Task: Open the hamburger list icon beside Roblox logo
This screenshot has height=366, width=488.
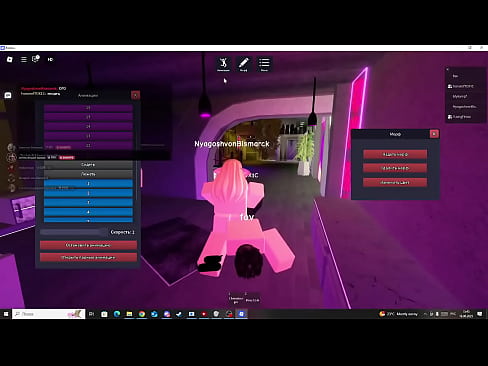Action: coord(24,59)
